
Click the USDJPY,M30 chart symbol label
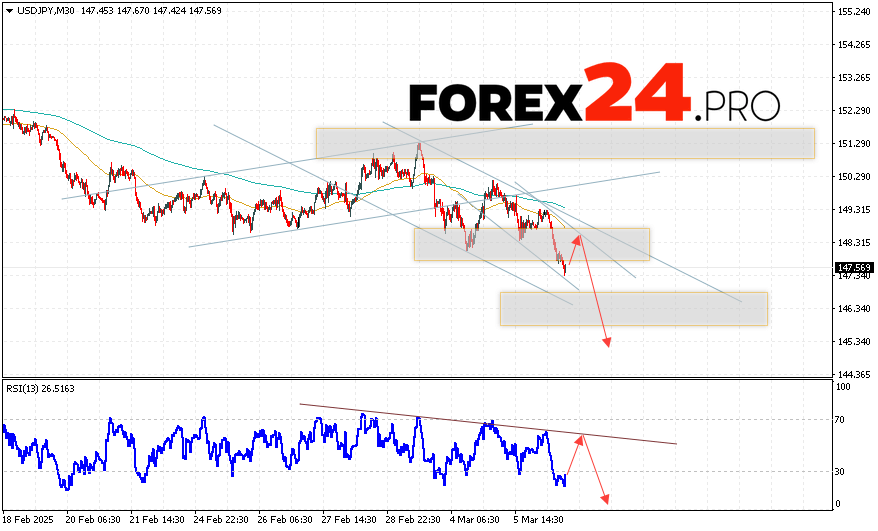(x=51, y=11)
